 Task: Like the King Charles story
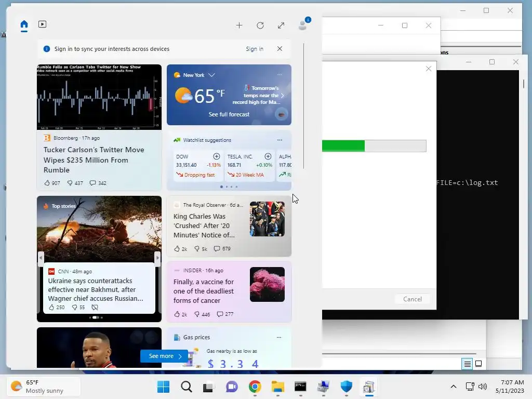(180, 249)
